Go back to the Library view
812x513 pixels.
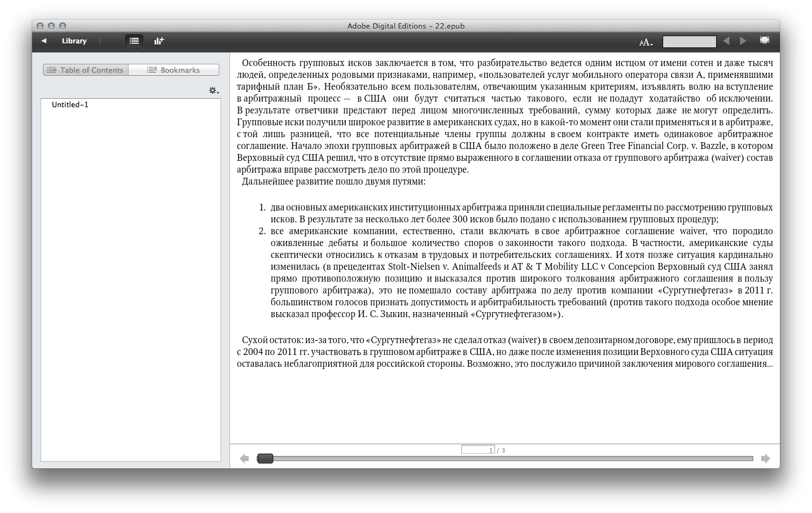pos(74,41)
